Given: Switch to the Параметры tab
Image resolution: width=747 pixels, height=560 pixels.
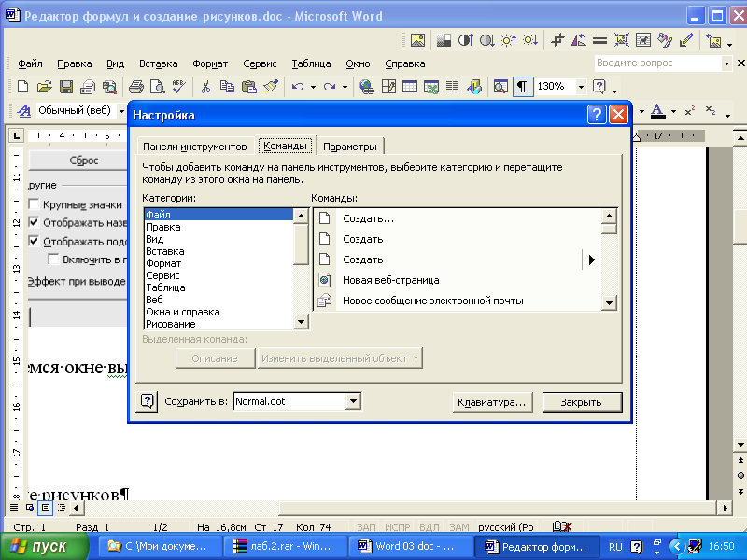Looking at the screenshot, I should (350, 147).
